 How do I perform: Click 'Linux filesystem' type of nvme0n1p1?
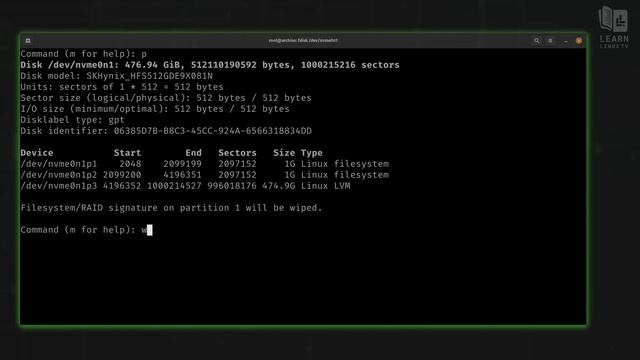coord(345,164)
